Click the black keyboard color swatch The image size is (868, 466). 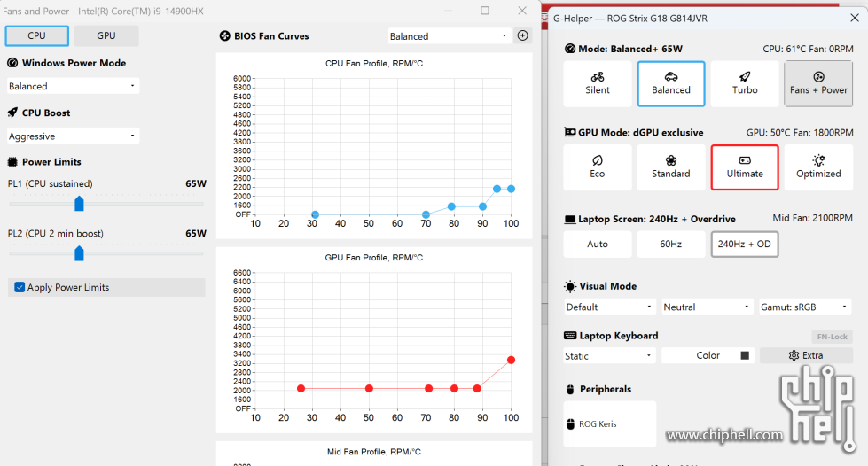point(745,355)
